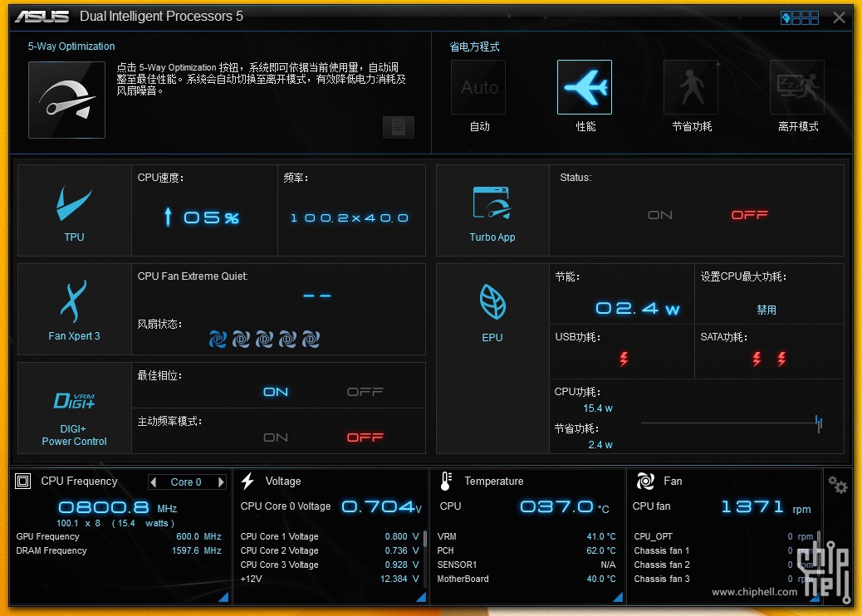
Task: Close the Dual Intelligent Processors 5 window
Action: 840,17
